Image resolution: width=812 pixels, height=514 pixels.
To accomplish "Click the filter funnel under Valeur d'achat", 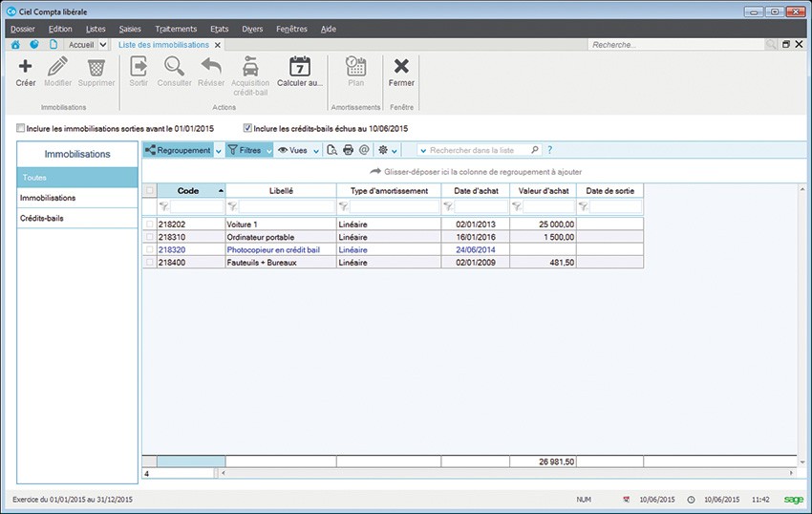I will pyautogui.click(x=516, y=206).
